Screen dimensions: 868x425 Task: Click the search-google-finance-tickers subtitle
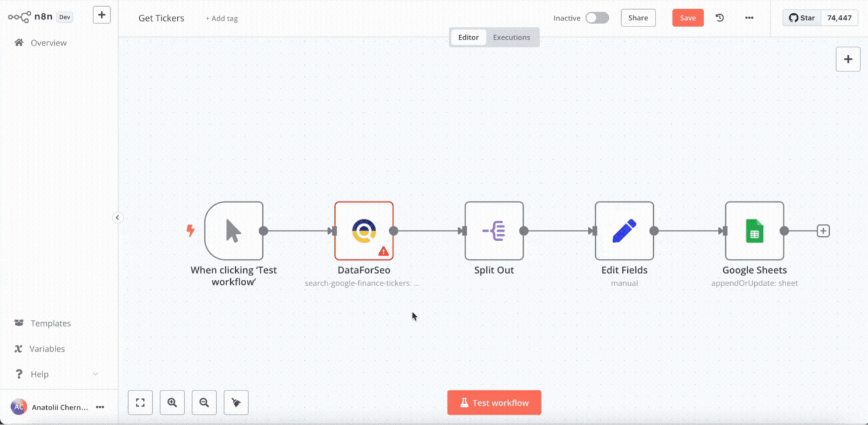[x=363, y=284]
